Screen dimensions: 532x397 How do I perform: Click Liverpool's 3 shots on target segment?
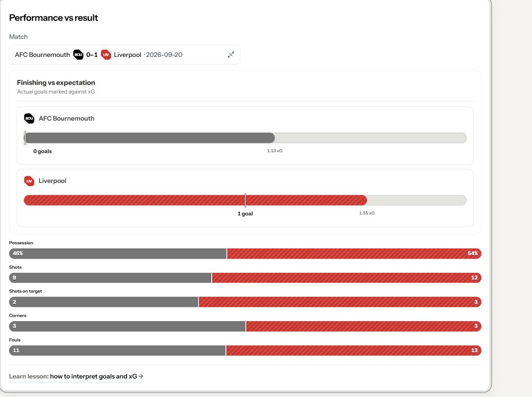click(340, 302)
